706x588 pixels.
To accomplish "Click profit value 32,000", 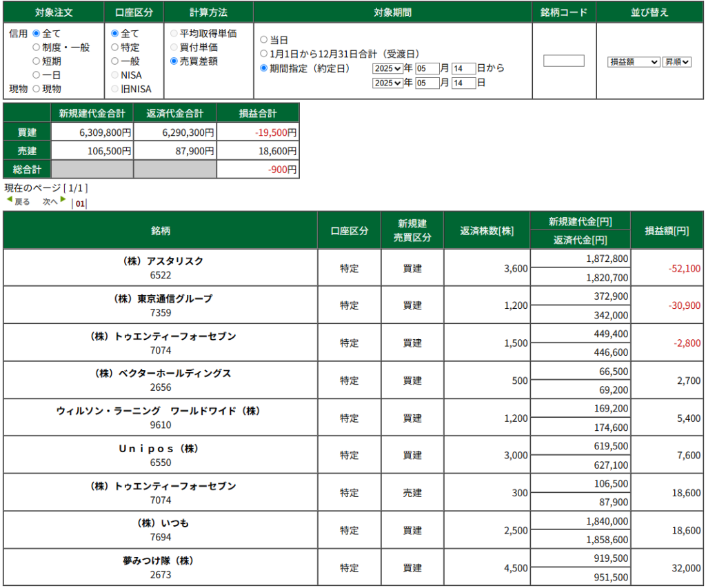I will tap(686, 568).
